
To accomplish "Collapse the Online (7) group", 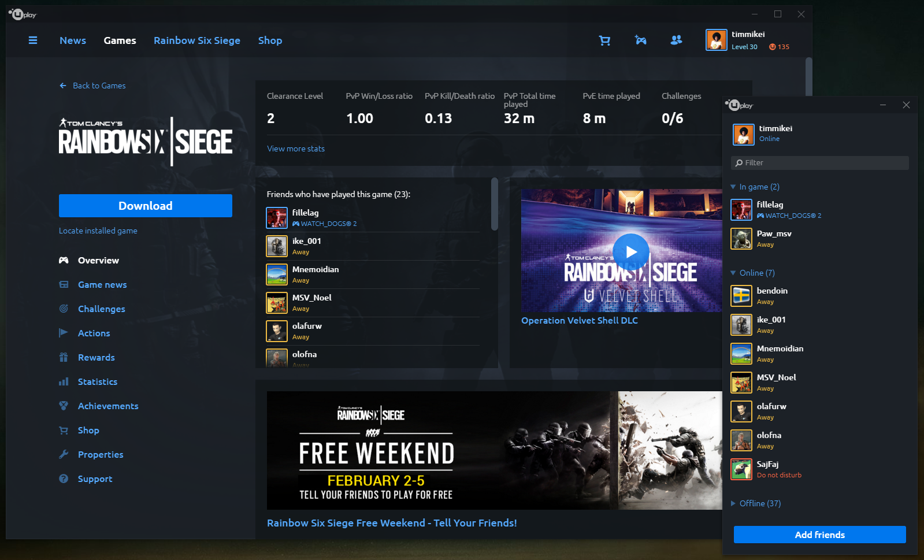I will click(733, 273).
